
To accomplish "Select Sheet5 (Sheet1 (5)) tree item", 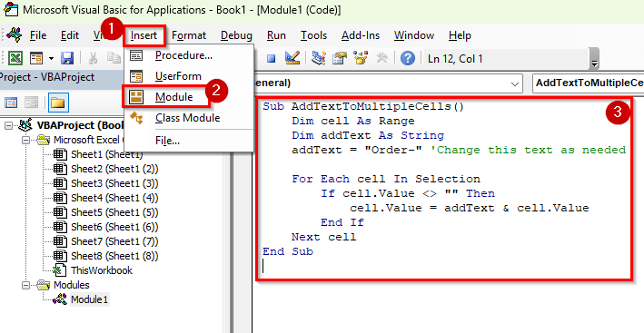I will (x=114, y=212).
